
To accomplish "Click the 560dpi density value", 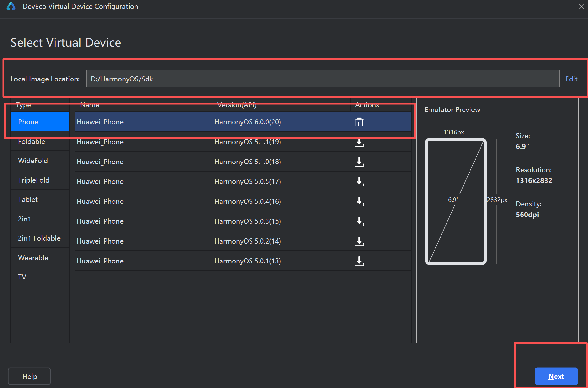I will [527, 215].
